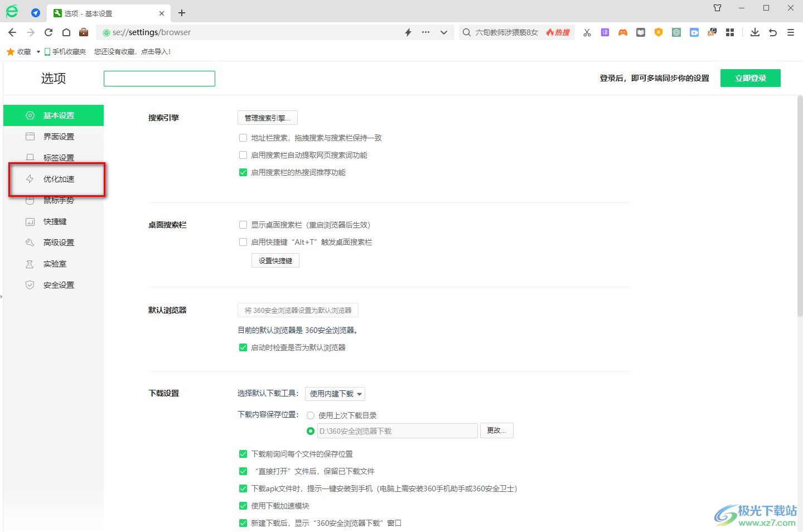The width and height of the screenshot is (803, 532).
Task: Click the skin shirt icon in title bar
Action: click(x=717, y=8)
